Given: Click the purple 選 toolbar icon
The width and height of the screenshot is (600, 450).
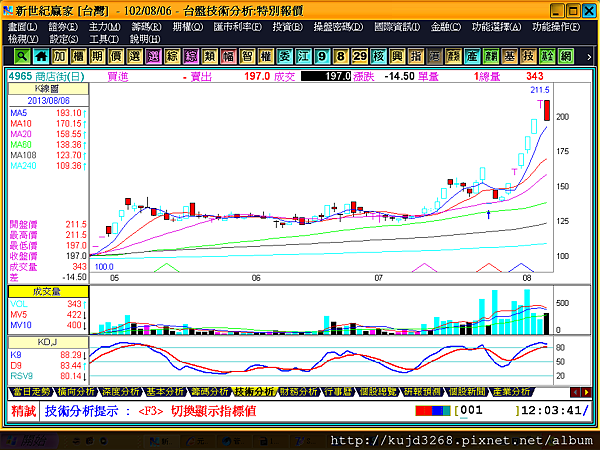Looking at the screenshot, I should point(153,57).
